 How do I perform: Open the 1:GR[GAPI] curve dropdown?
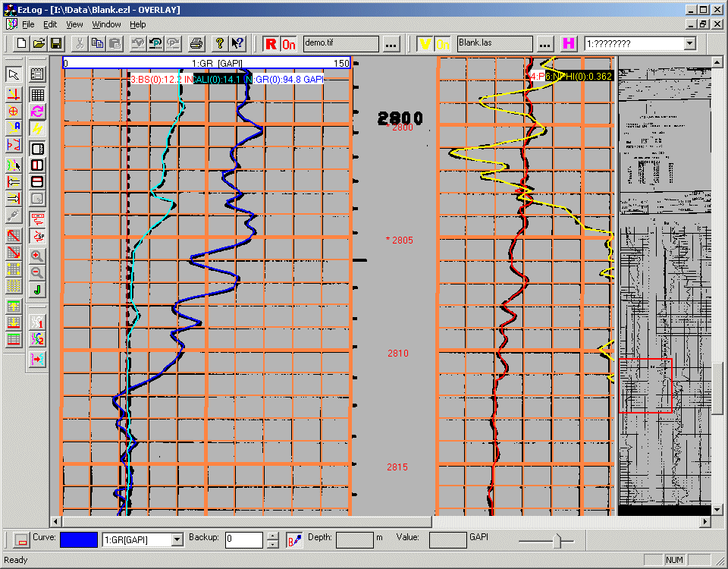click(177, 539)
